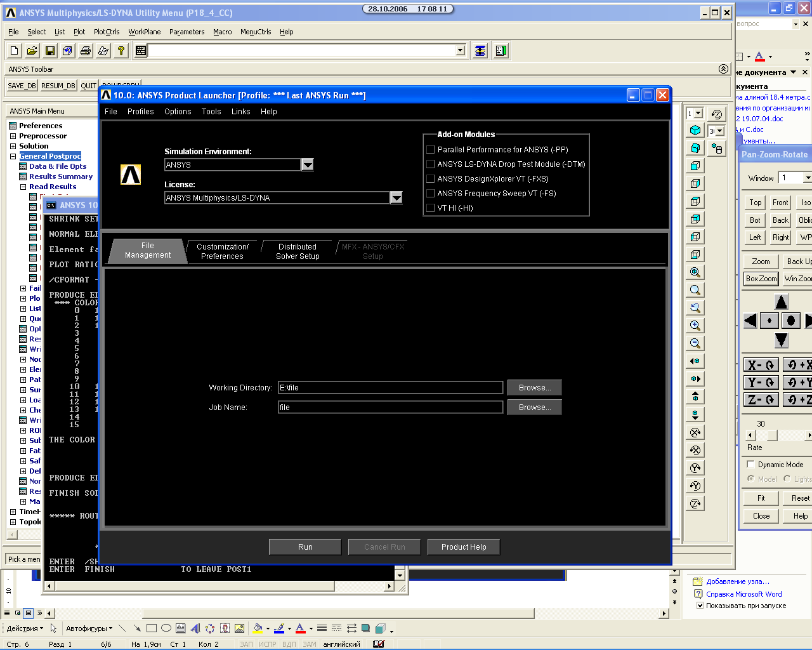Click the Zoom to Fit magnifier icon
The height and width of the screenshot is (650, 812).
click(695, 272)
